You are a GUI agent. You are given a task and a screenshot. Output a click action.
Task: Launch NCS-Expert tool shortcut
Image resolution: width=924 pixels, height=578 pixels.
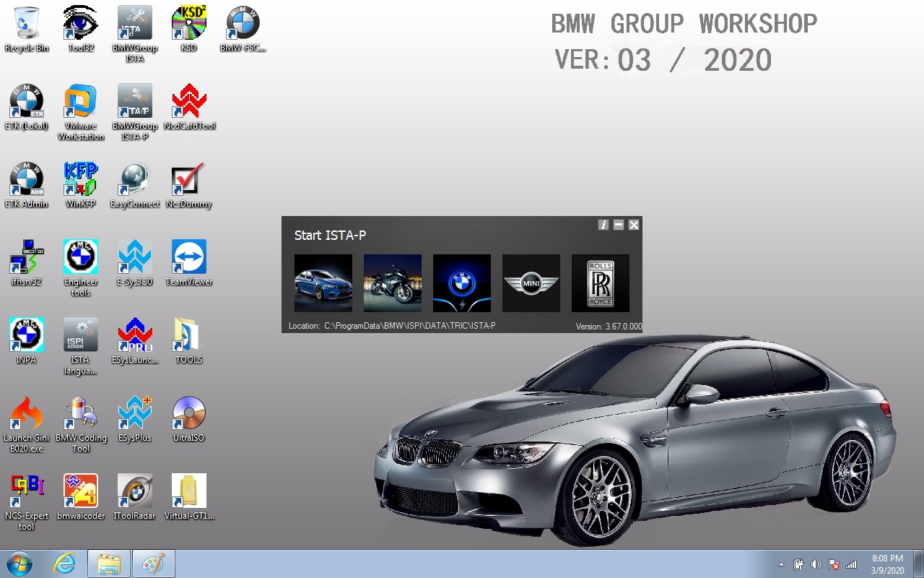(x=27, y=502)
